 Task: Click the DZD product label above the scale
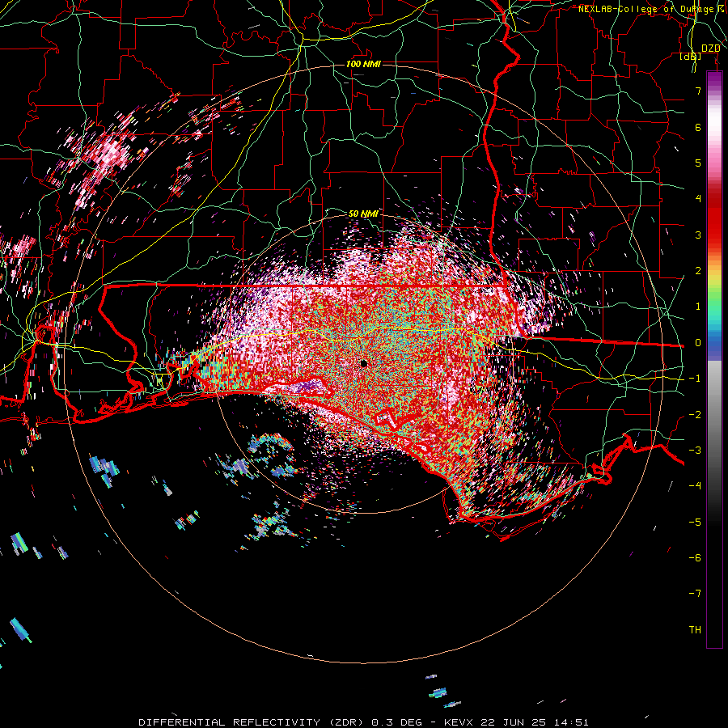tap(710, 49)
